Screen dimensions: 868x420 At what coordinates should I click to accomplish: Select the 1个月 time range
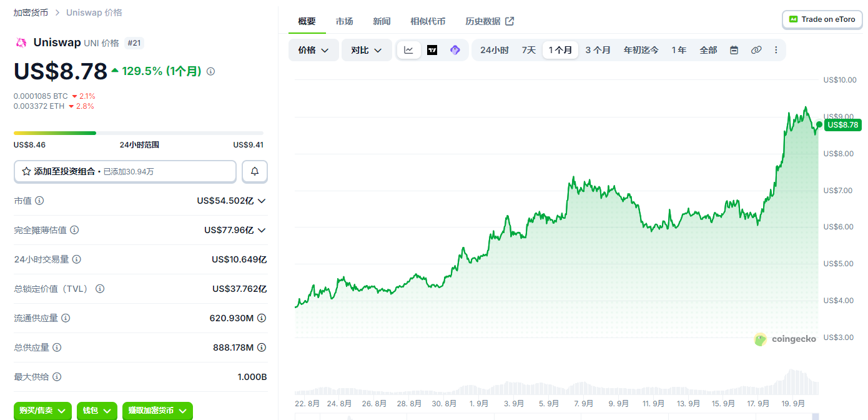(560, 50)
